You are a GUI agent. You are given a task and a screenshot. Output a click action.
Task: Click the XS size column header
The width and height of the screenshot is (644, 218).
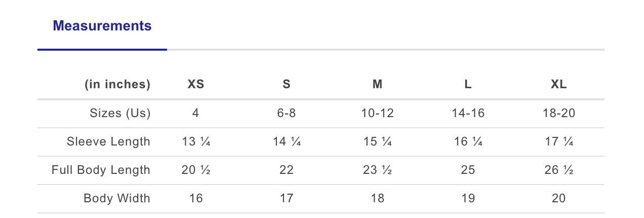(196, 85)
